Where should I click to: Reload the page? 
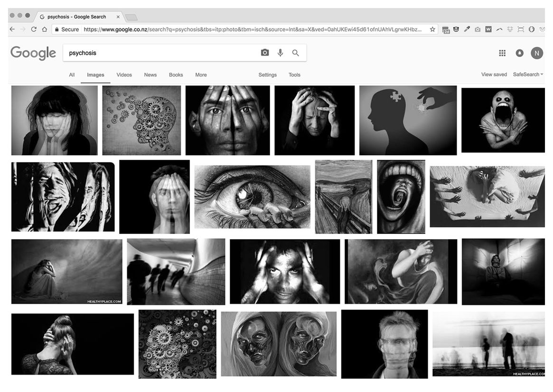34,29
